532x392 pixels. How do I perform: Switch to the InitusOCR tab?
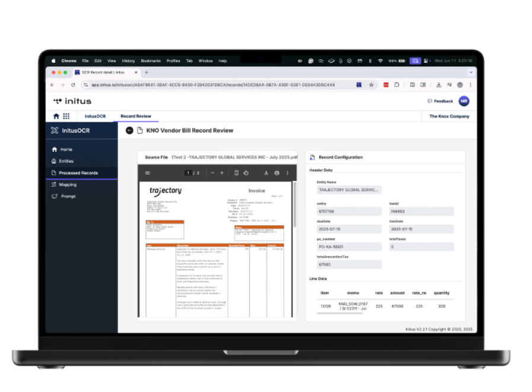click(95, 116)
